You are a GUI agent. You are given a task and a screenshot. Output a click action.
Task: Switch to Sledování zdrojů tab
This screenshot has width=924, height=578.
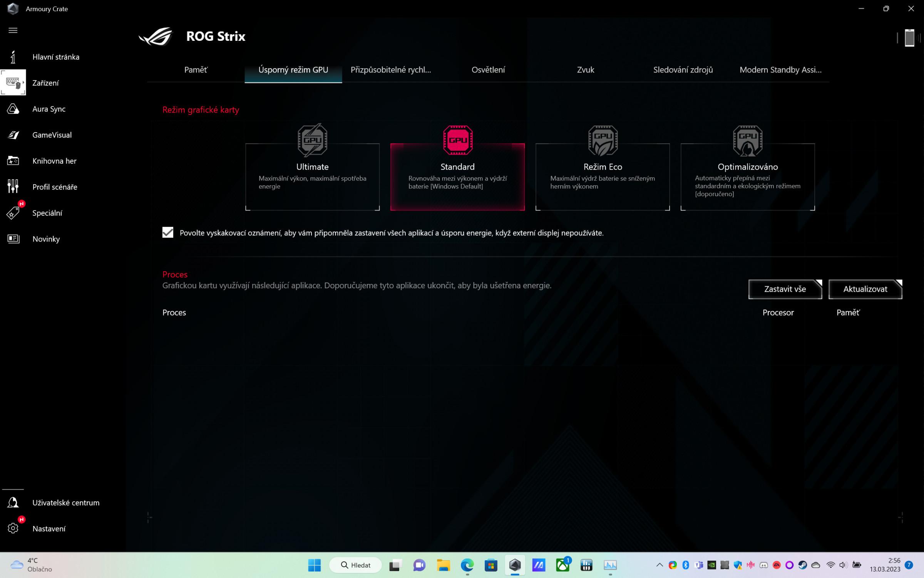(x=683, y=70)
